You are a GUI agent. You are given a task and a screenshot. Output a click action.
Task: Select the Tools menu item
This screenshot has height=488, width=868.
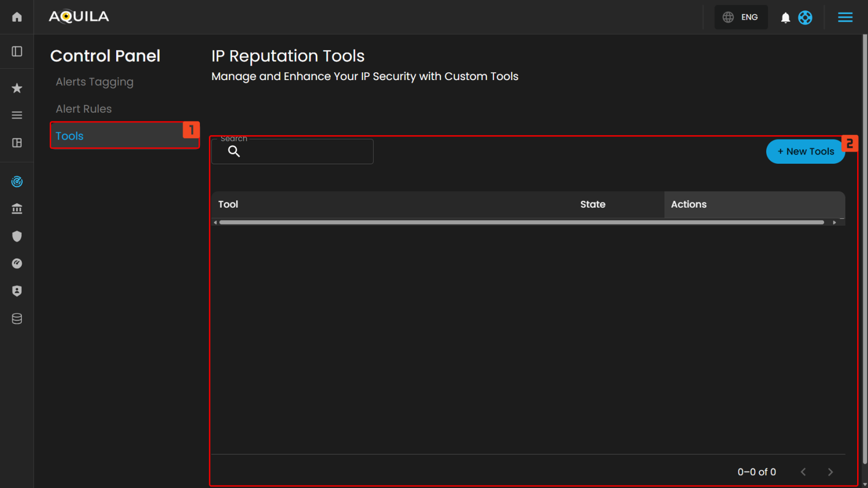pyautogui.click(x=70, y=136)
